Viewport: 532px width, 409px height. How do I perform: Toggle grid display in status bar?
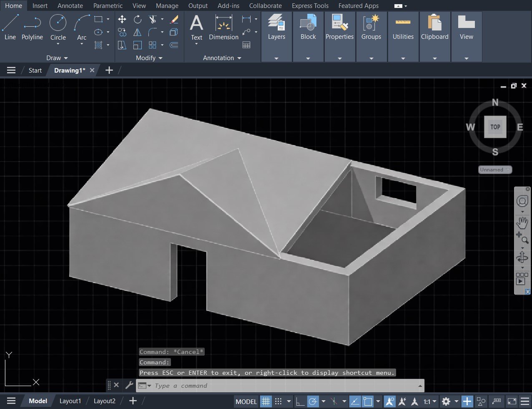266,401
